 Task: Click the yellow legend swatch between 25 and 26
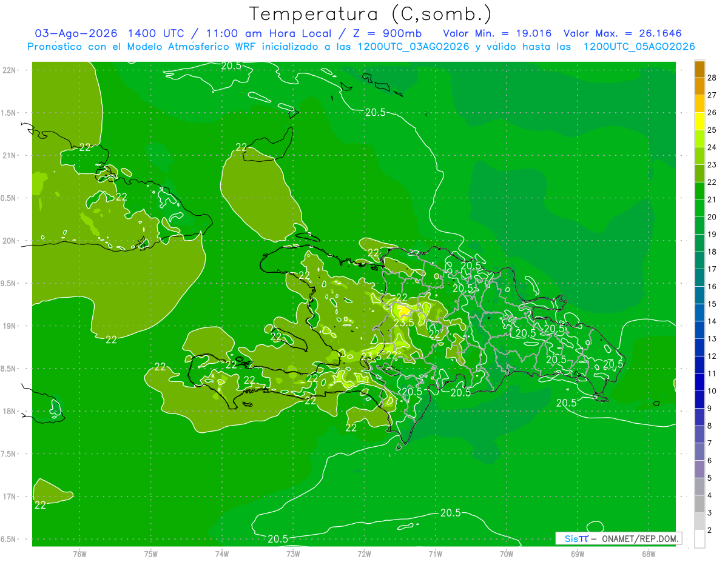point(699,121)
